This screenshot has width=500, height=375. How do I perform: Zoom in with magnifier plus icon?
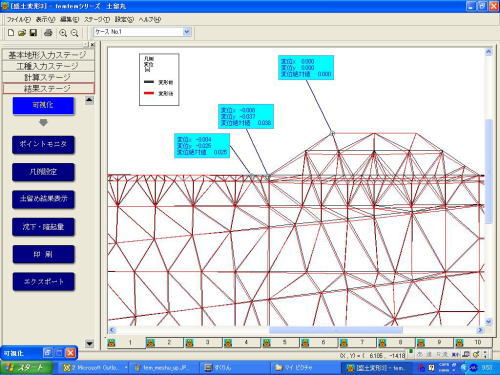tap(63, 33)
